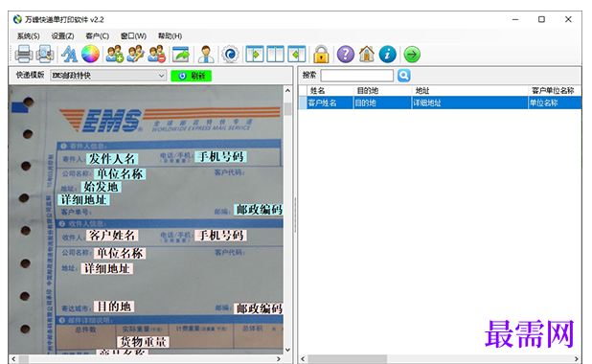The image size is (592, 364).
Task: Select the 目的地 field on EMS template
Action: point(114,307)
